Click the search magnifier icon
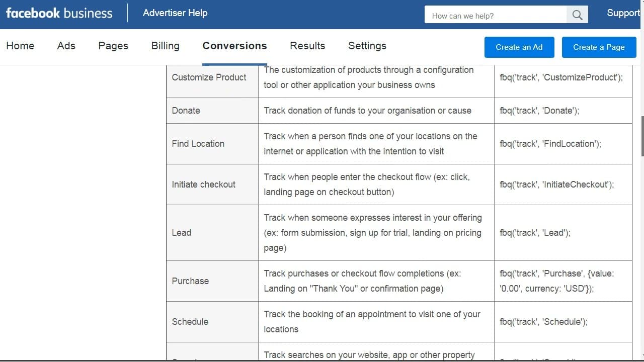Image resolution: width=644 pixels, height=362 pixels. click(578, 15)
